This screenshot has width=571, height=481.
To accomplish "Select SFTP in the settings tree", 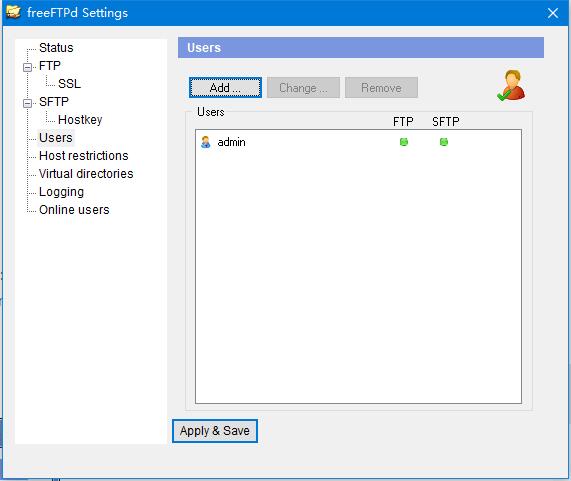I will [x=54, y=102].
